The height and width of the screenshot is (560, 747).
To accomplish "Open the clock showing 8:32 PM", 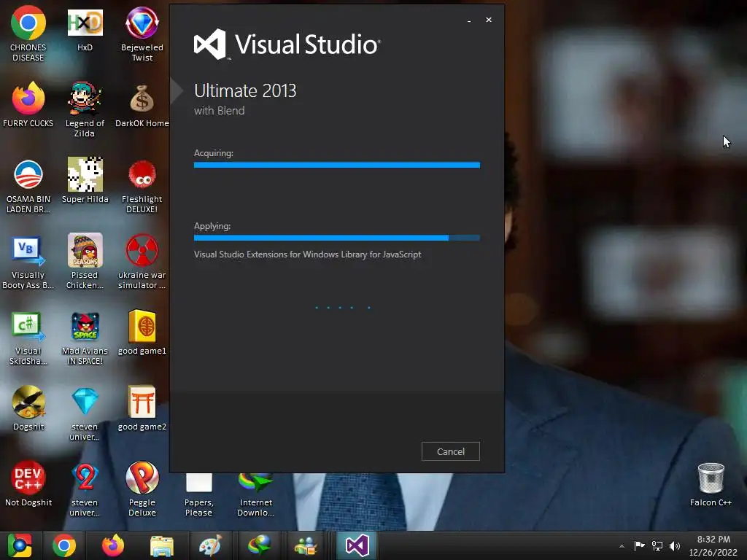I will point(713,545).
